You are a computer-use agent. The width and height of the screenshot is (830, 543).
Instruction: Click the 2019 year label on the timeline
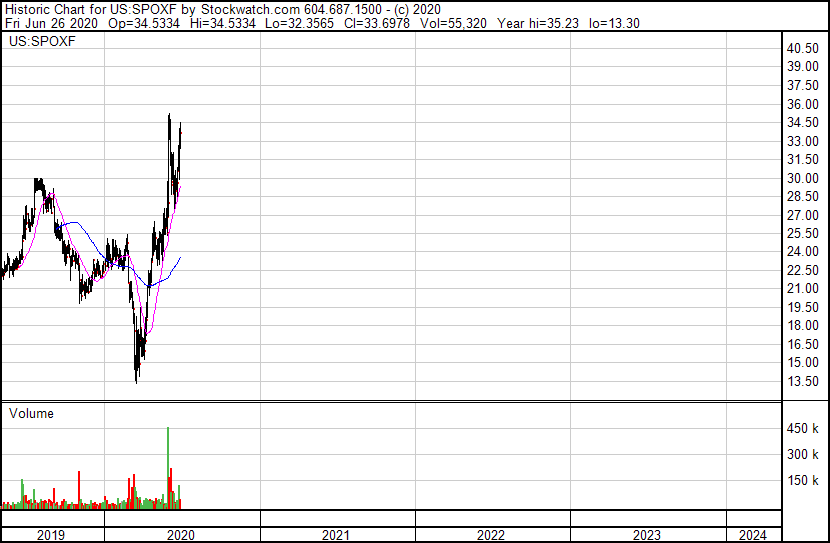coord(51,535)
